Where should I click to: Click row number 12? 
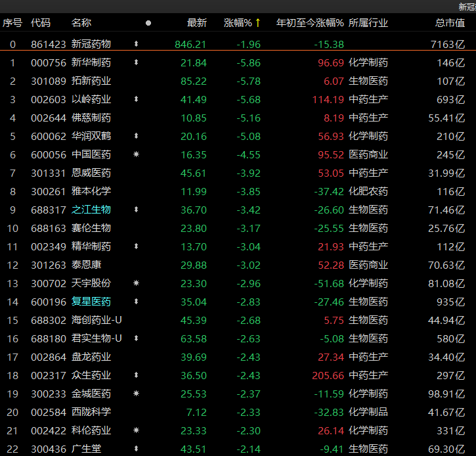12,265
